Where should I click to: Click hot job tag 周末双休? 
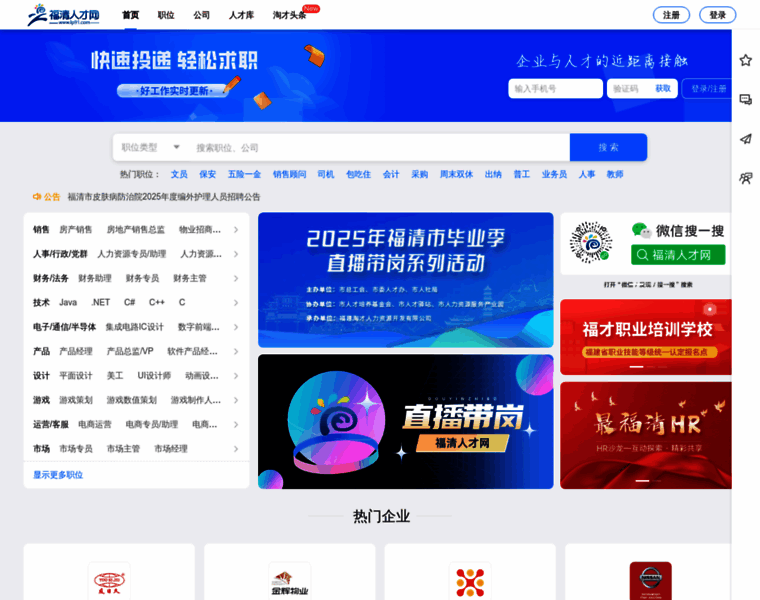pyautogui.click(x=456, y=174)
